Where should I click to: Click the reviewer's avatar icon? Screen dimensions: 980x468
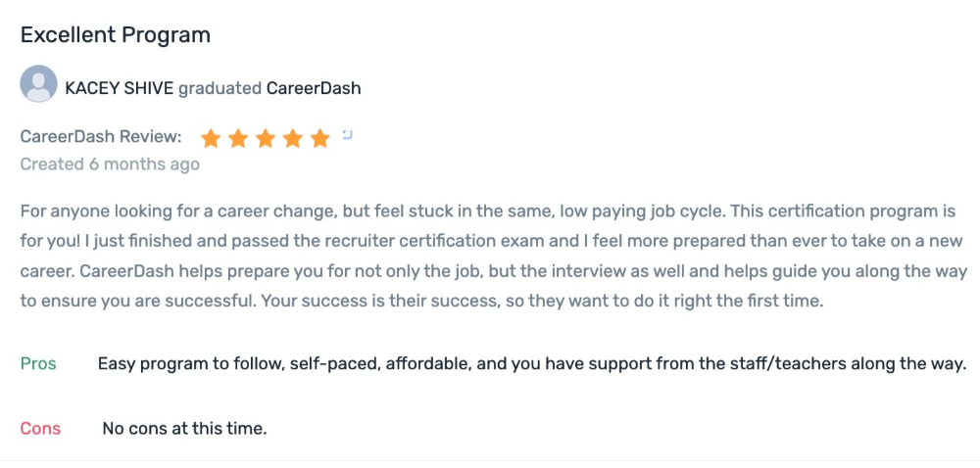(39, 83)
